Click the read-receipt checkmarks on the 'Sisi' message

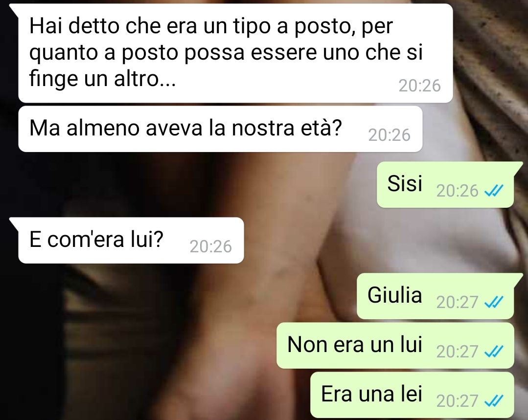494,191
